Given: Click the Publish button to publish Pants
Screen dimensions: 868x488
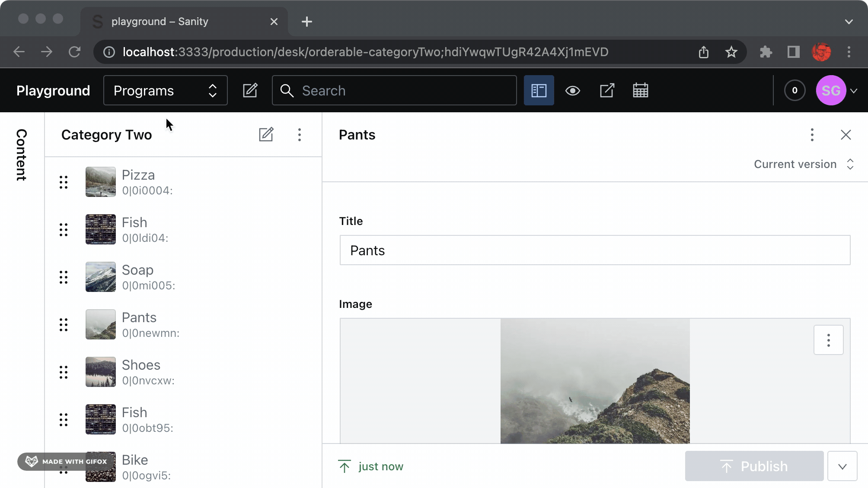Looking at the screenshot, I should point(753,466).
